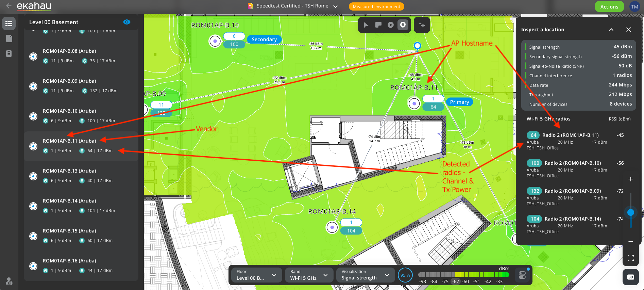Adjust the map zoom slider handle

point(630,212)
